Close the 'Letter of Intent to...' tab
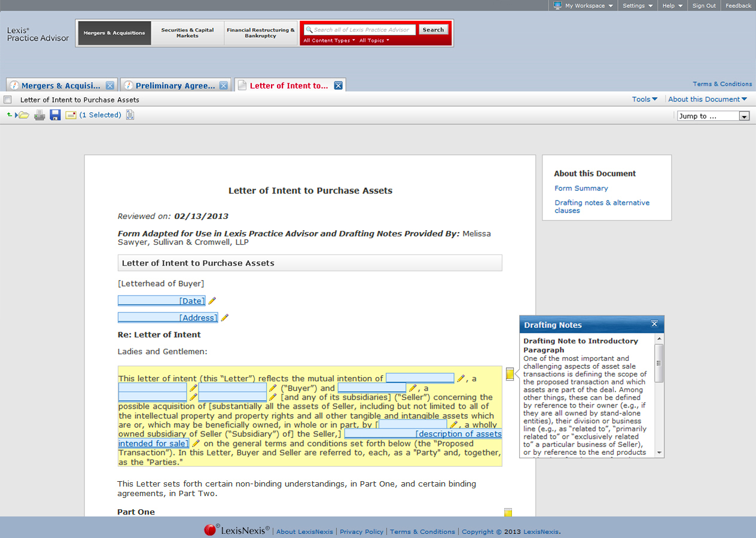This screenshot has height=538, width=756. [x=338, y=86]
